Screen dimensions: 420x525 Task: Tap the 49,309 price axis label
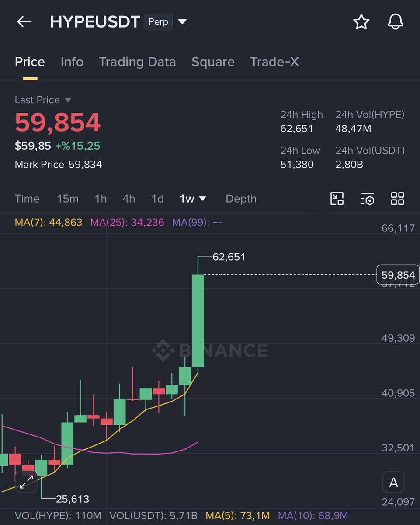398,338
